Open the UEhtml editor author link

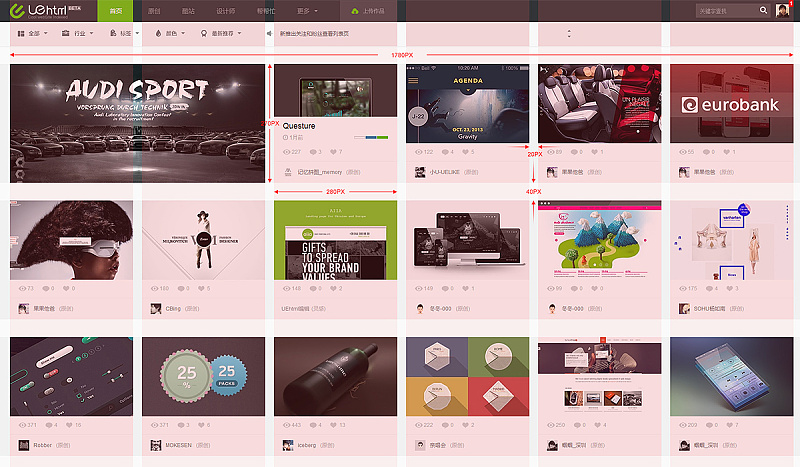(295, 309)
